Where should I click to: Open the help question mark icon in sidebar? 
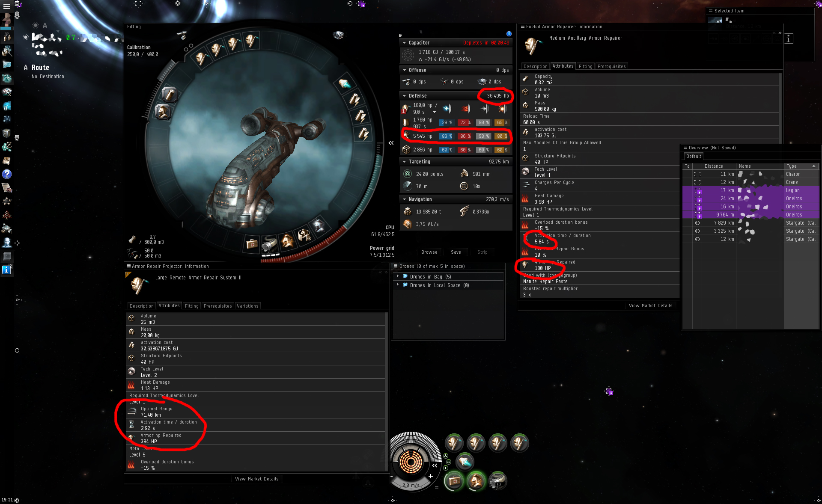tap(6, 174)
